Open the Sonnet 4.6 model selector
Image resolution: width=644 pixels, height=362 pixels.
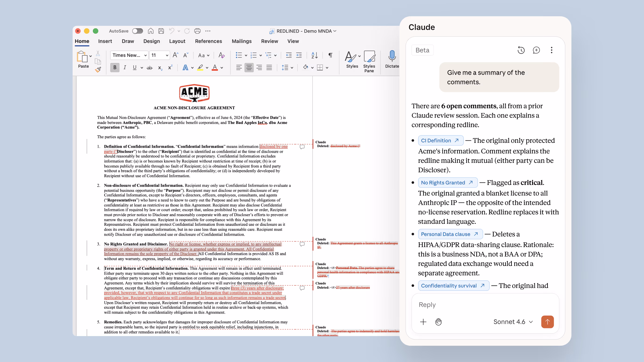click(513, 322)
